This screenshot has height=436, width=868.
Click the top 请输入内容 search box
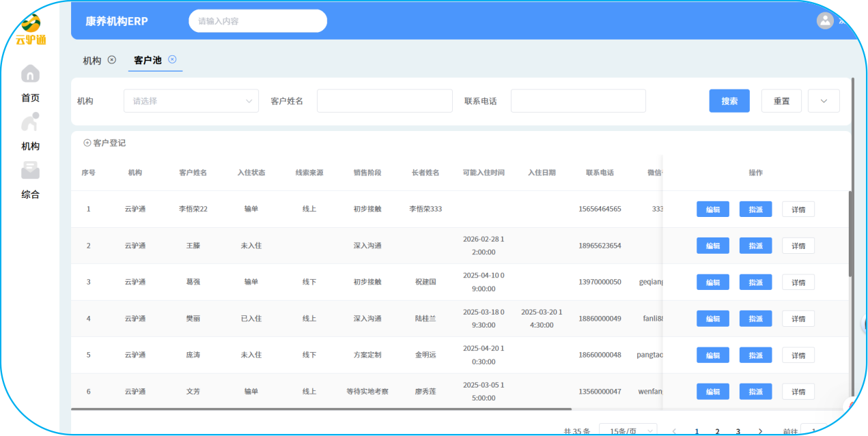(x=257, y=21)
